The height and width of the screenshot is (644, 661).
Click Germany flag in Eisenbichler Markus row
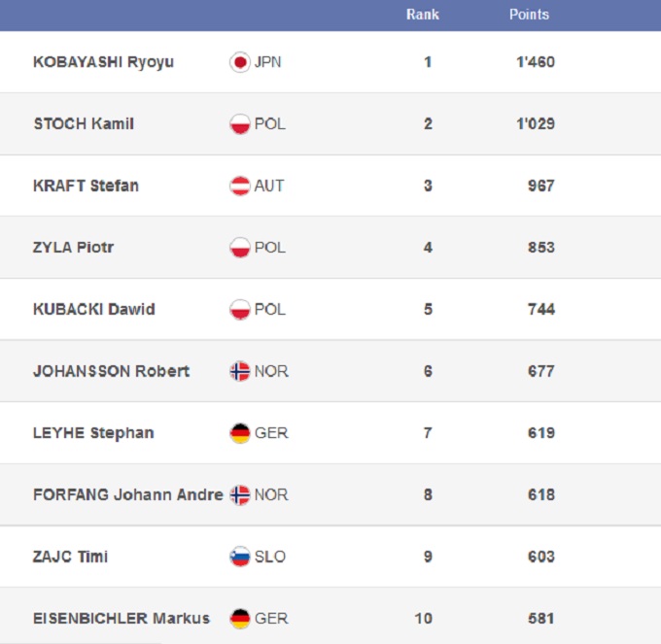pyautogui.click(x=239, y=618)
